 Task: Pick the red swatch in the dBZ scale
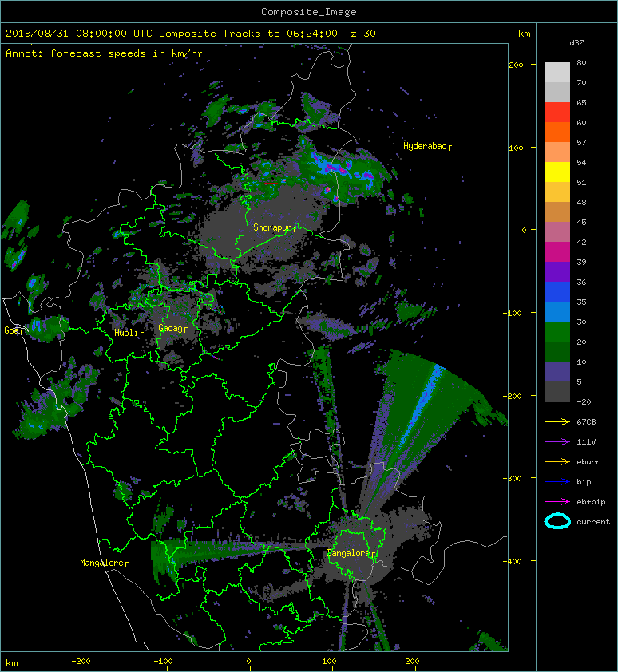[557, 113]
